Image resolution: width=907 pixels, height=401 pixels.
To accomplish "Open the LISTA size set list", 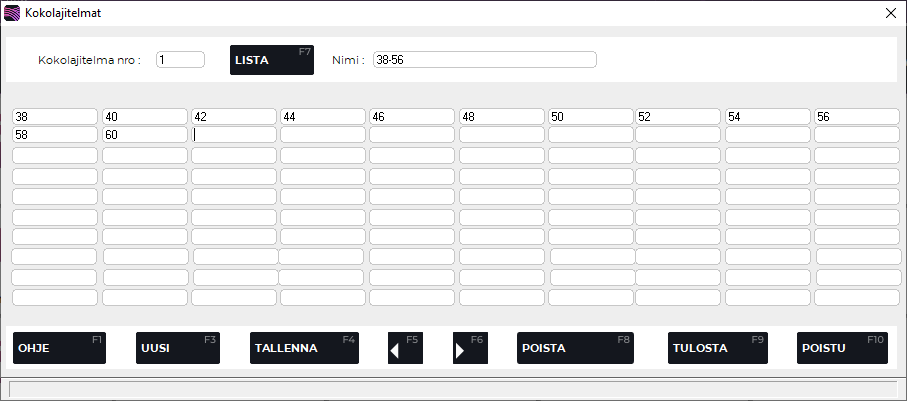I will (271, 60).
